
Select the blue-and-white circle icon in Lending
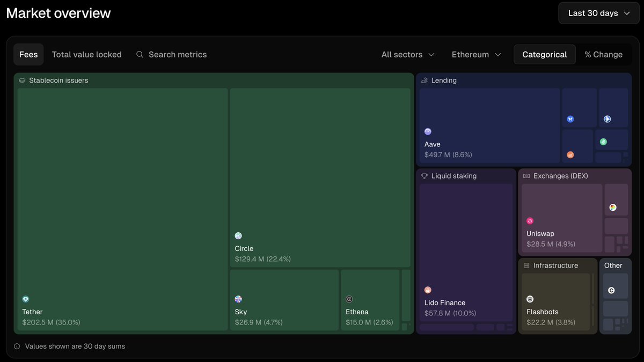coord(607,119)
